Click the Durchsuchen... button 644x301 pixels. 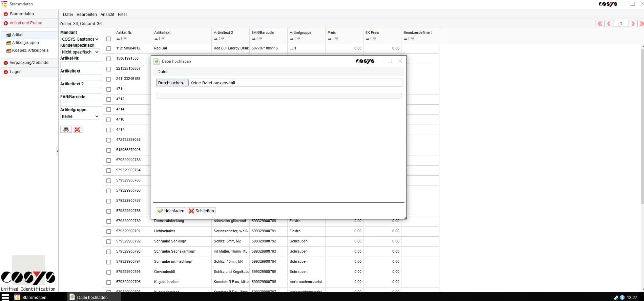[x=172, y=83]
